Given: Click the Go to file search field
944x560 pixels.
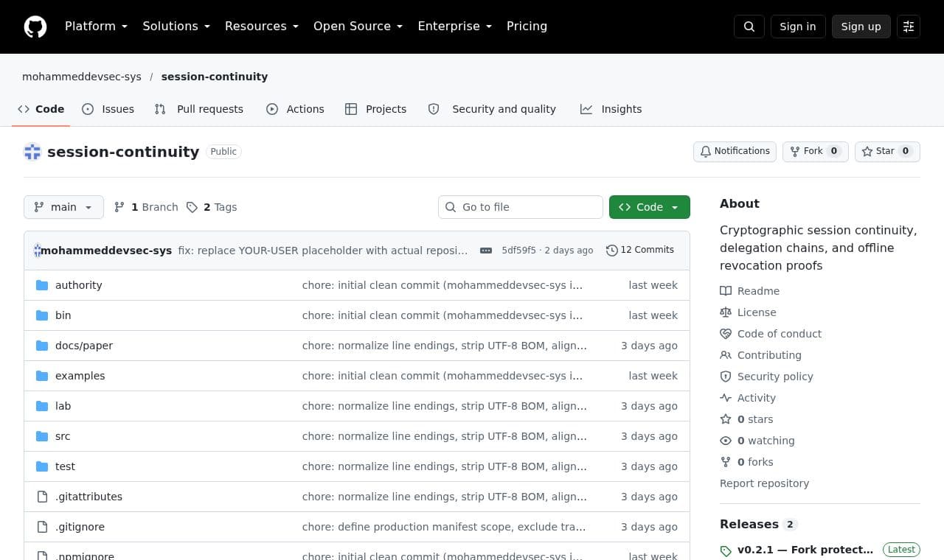Looking at the screenshot, I should click(521, 207).
